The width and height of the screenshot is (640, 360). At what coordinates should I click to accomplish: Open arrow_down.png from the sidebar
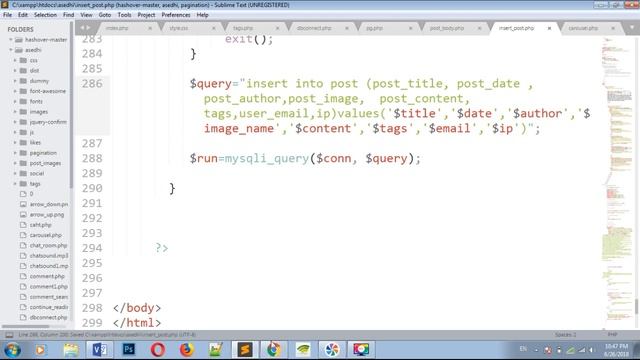click(49, 204)
